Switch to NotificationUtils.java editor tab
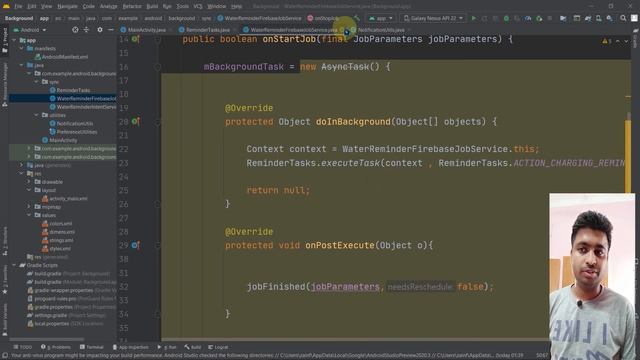640x360 pixels. [380, 30]
